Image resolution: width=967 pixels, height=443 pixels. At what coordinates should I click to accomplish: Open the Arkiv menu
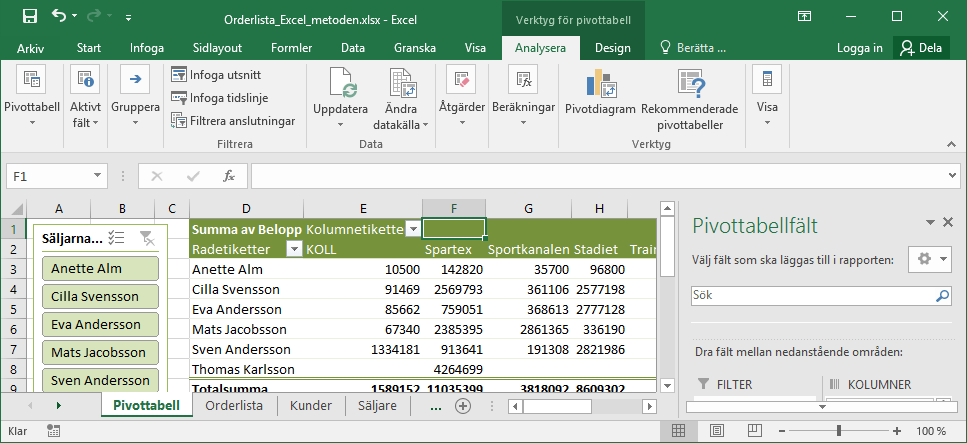click(x=30, y=48)
